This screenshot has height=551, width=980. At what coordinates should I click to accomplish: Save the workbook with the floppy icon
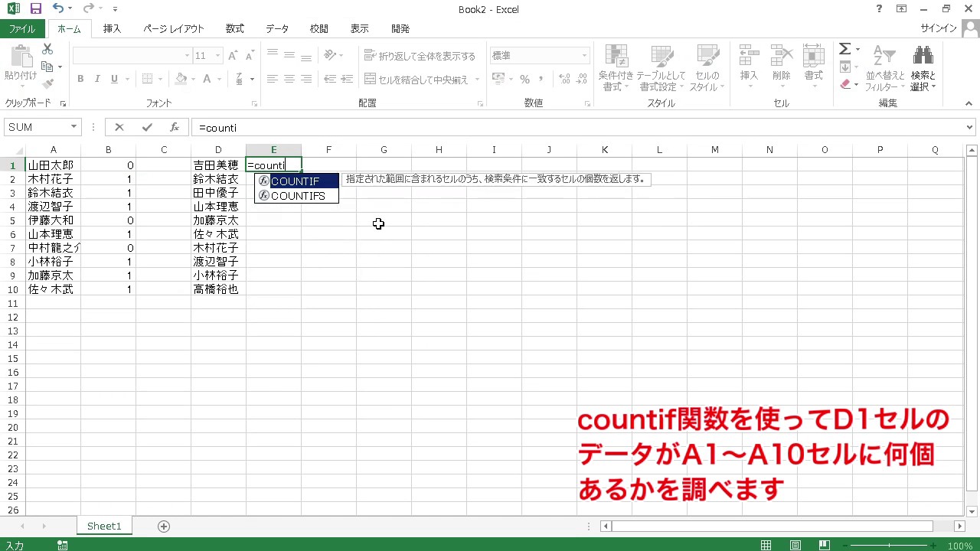point(35,9)
